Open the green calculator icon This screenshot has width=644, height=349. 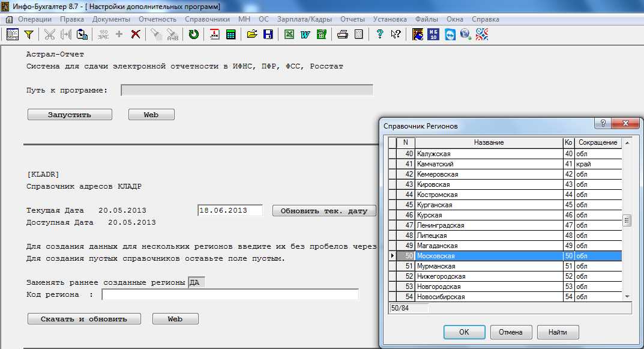pos(231,34)
